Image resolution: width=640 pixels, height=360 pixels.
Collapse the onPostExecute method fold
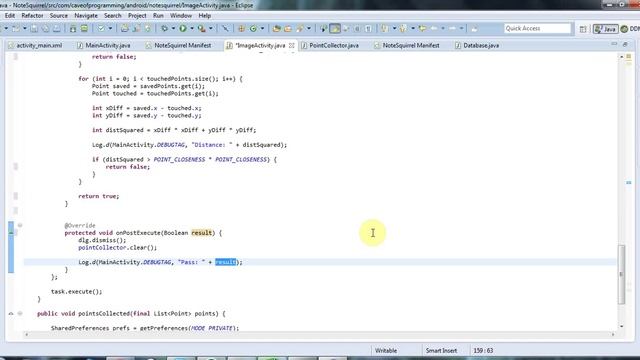[20, 225]
